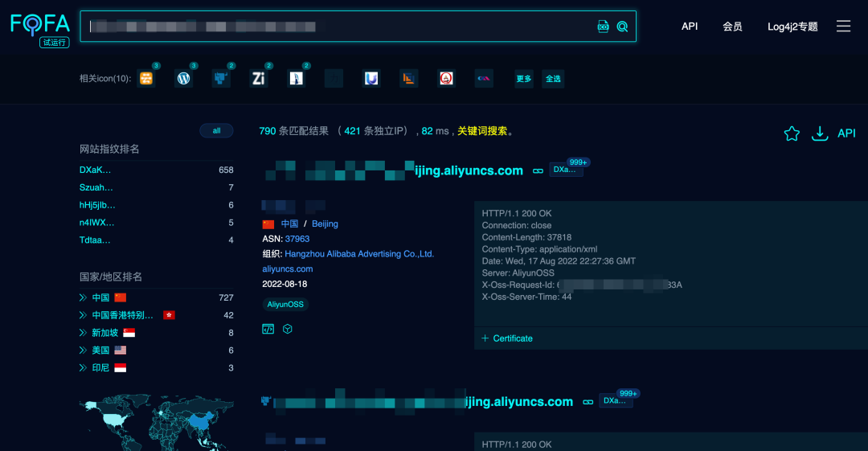Select the WordPress related icon
Screen dimensions: 868x451
click(184, 79)
